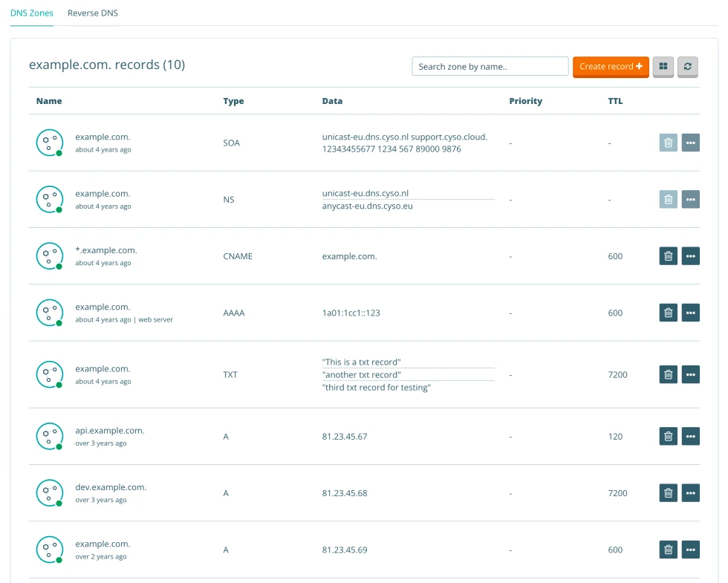Viewport: 728px width, 583px height.
Task: Click the zone status icon next to api.example.com
Action: tap(49, 436)
